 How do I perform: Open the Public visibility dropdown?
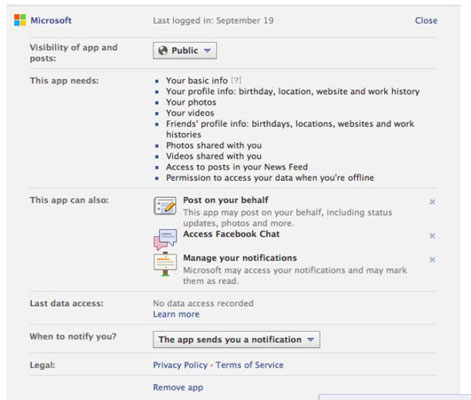coord(185,50)
